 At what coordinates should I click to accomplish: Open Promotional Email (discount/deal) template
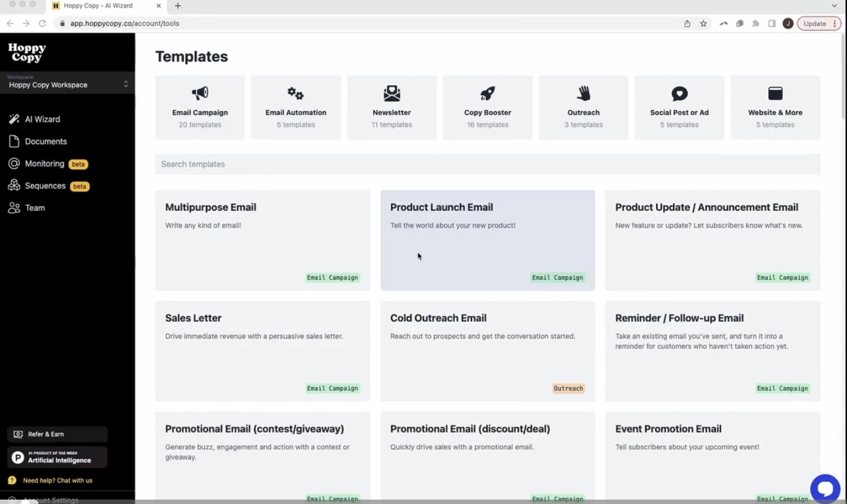pyautogui.click(x=488, y=457)
